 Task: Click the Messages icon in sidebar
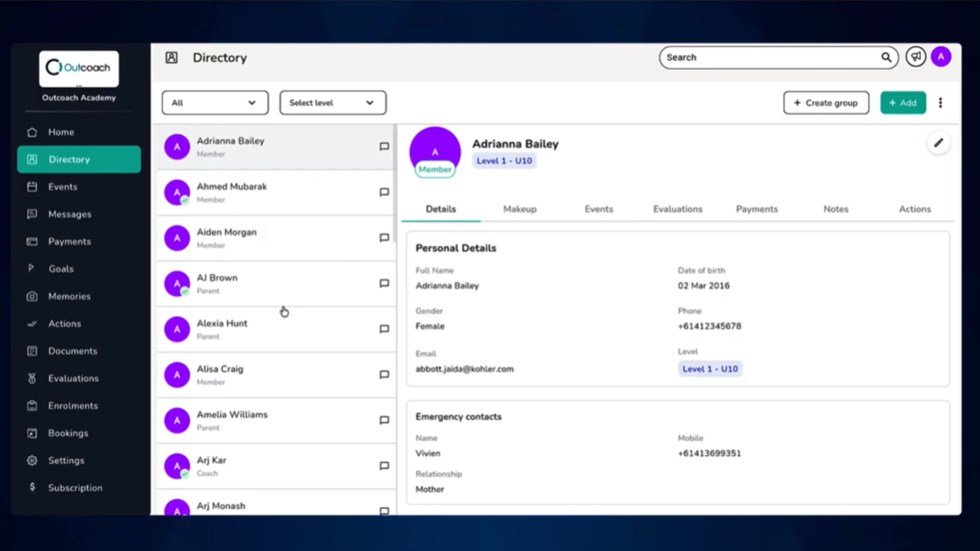tap(32, 214)
